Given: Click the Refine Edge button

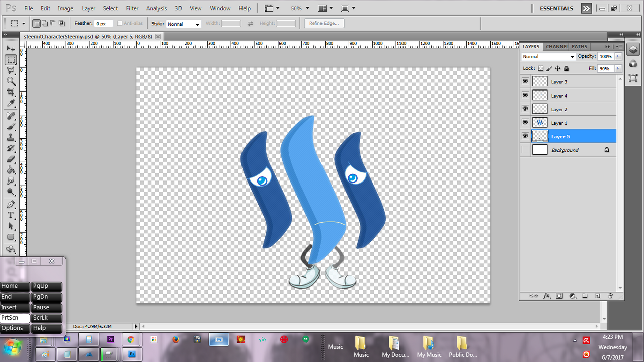Looking at the screenshot, I should pyautogui.click(x=324, y=23).
